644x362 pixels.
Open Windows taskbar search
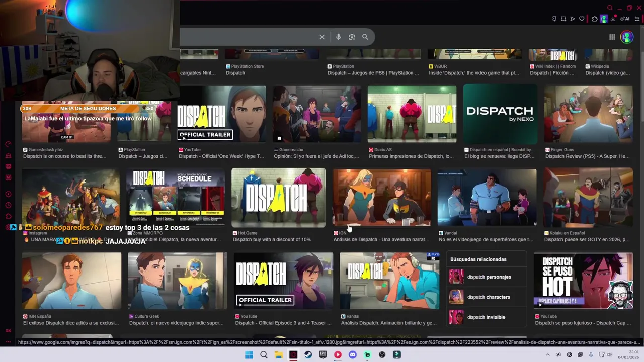[264, 355]
